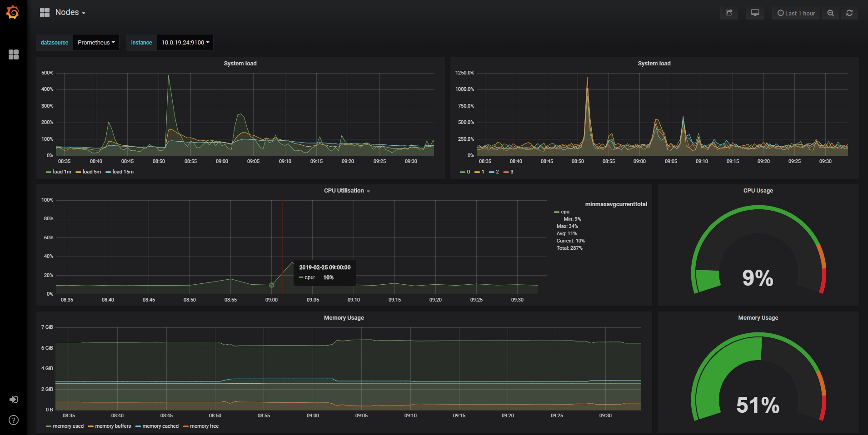Click the 2019-02-25 09:00:00 tooltip timestamp
This screenshot has width=868, height=435.
(325, 267)
